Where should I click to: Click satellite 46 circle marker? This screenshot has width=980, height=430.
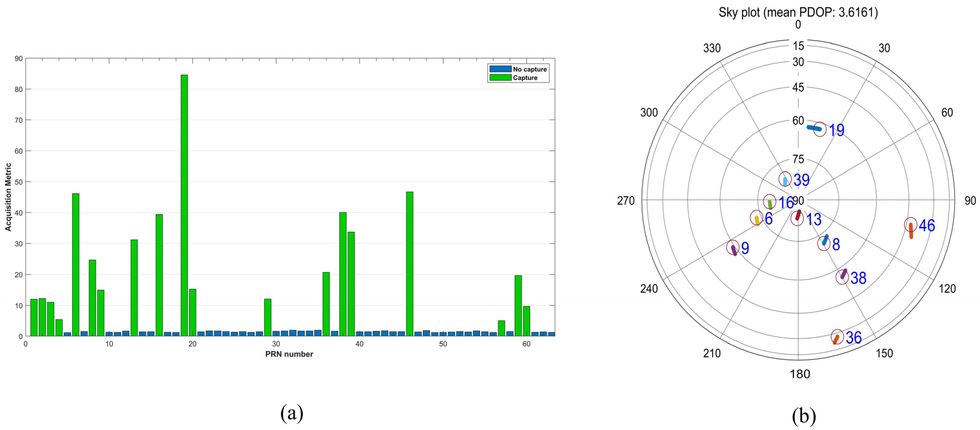(910, 225)
